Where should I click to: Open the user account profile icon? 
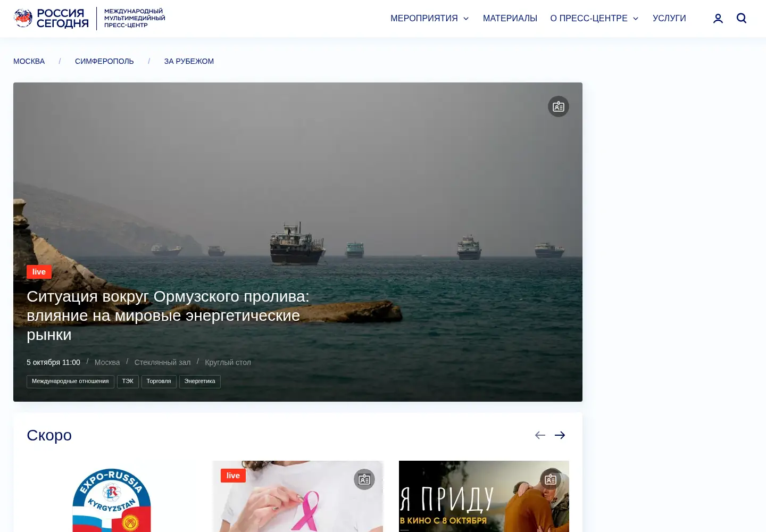click(718, 19)
